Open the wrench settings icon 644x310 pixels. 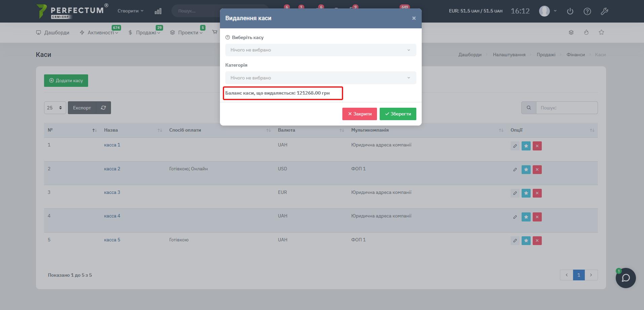tap(604, 11)
